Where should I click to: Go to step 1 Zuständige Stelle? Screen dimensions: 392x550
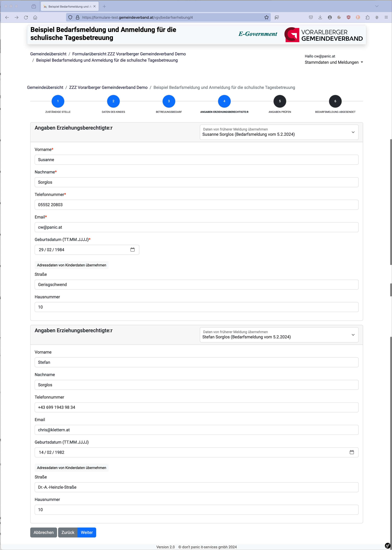pyautogui.click(x=58, y=101)
